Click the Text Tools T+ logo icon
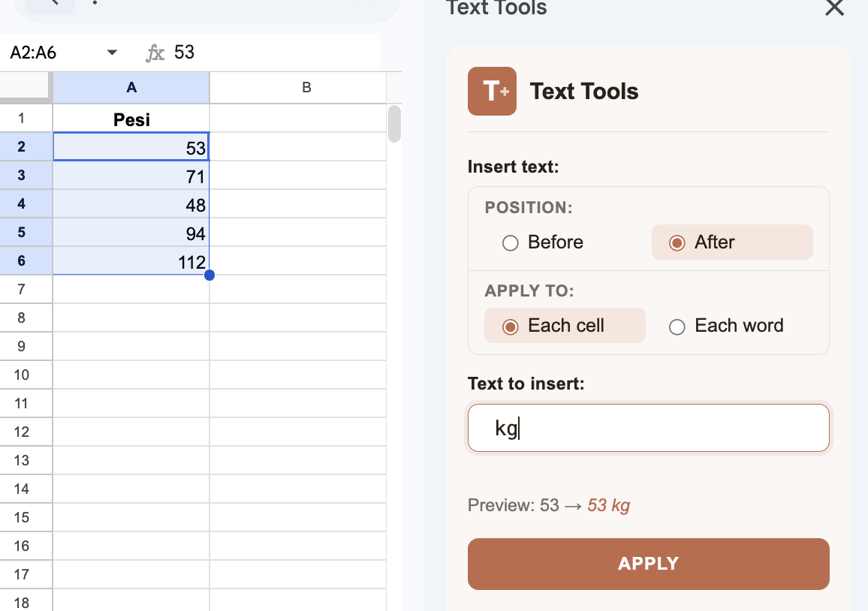Viewport: 868px width, 611px height. (x=491, y=91)
